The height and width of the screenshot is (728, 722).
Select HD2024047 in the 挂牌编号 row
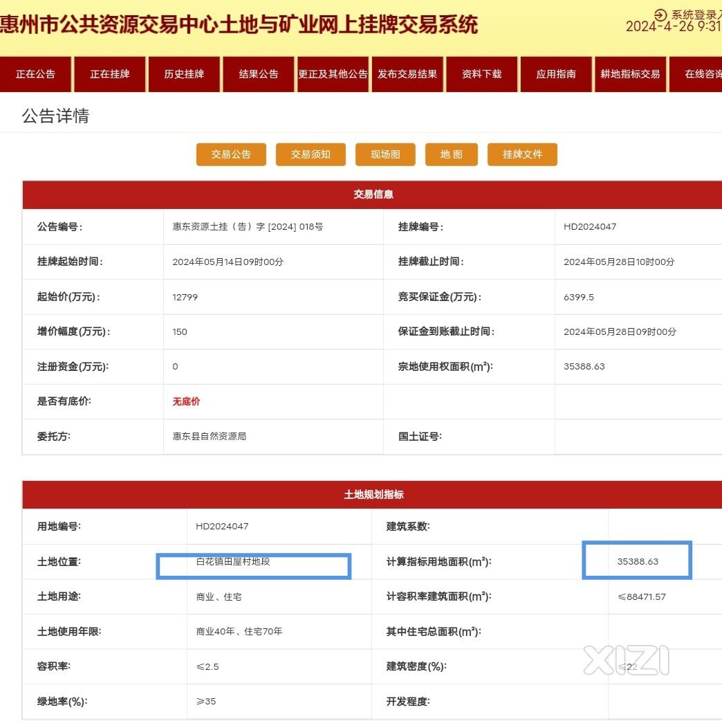590,226
